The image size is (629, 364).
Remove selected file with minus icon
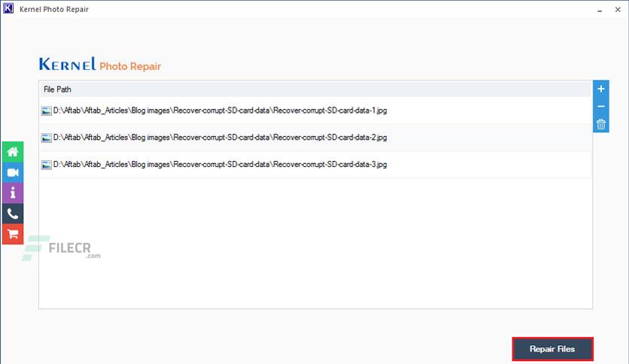coord(601,106)
